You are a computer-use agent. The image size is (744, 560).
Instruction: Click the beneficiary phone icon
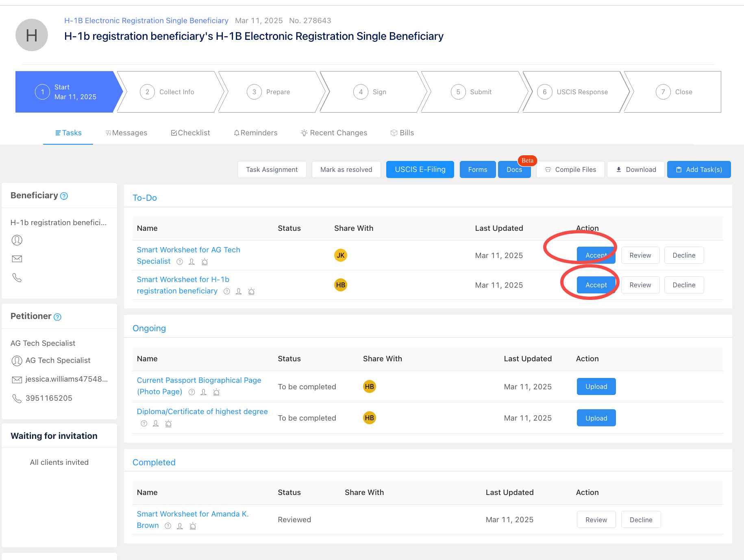tap(17, 278)
